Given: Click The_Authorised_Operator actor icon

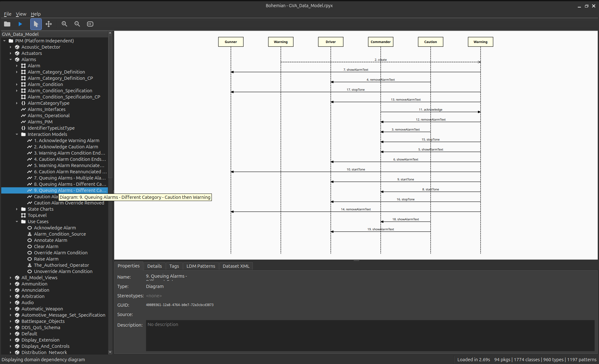Looking at the screenshot, I should 29,265.
